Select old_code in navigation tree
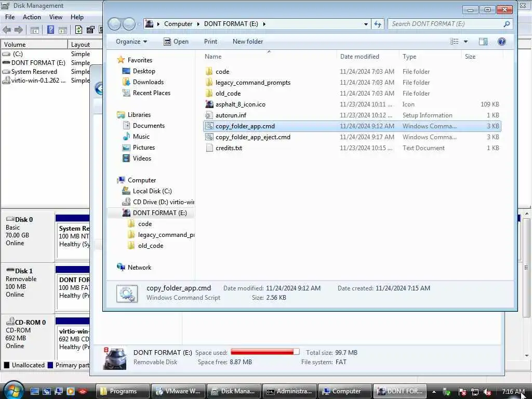Screen dimensions: 532x399 coord(150,246)
